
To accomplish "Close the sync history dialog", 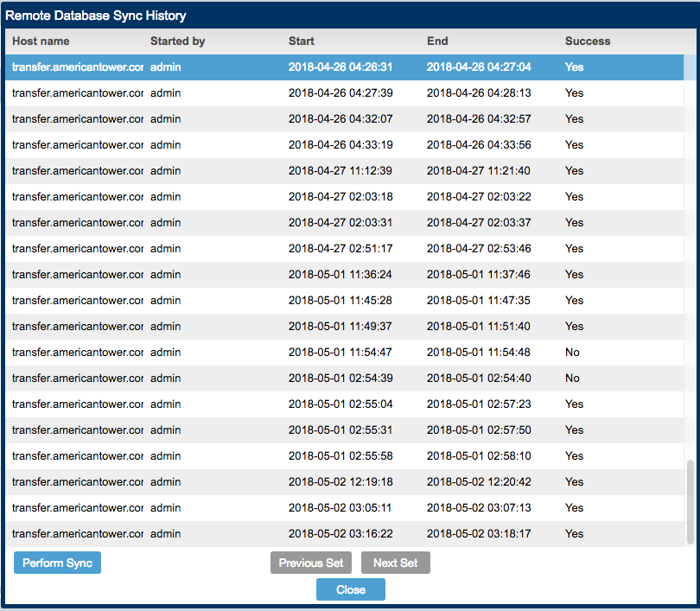I will pos(350,589).
